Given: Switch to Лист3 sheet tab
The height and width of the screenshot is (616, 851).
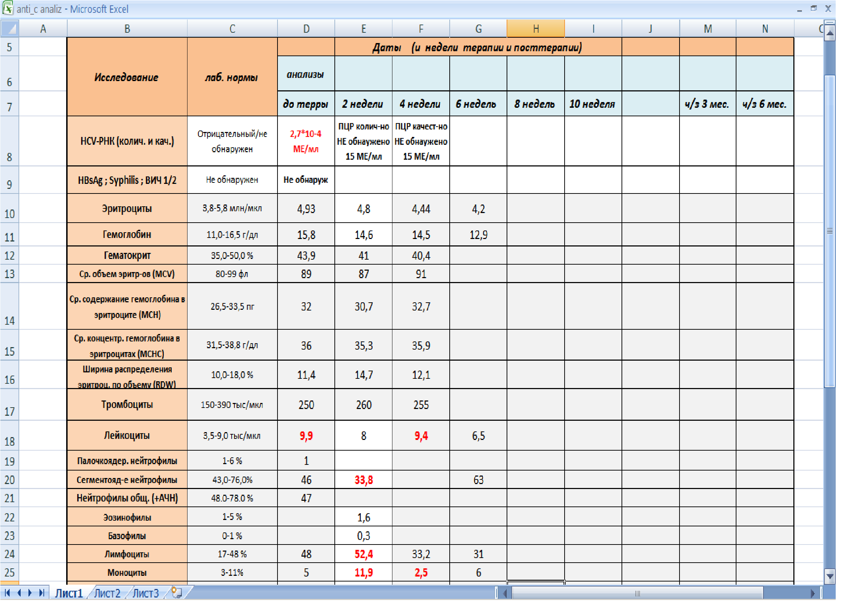Looking at the screenshot, I should [146, 593].
